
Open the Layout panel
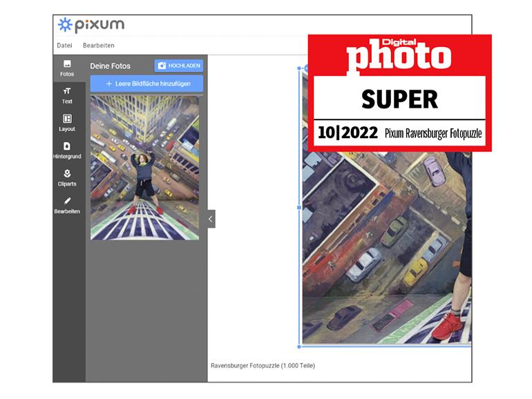click(67, 123)
